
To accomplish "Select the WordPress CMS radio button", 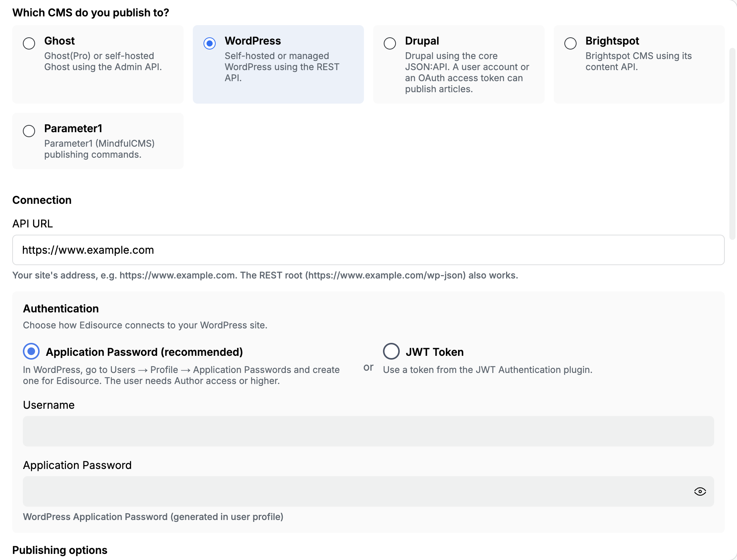I will point(210,43).
